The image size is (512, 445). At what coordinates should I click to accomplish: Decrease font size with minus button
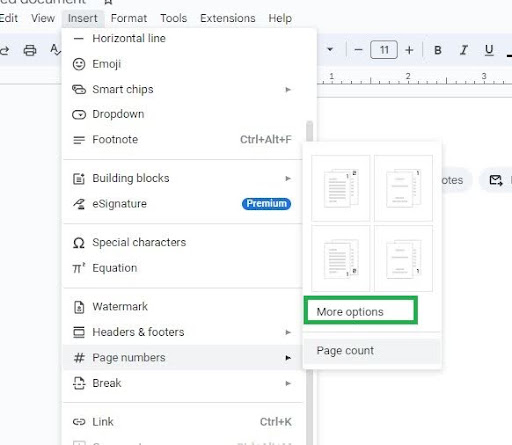(358, 50)
